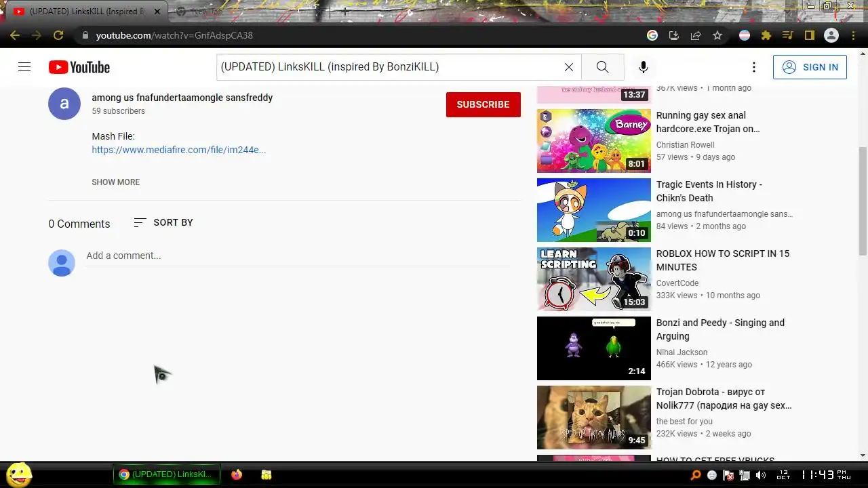Viewport: 868px width, 488px height.
Task: Click CovertCode channel name
Action: coord(677,283)
